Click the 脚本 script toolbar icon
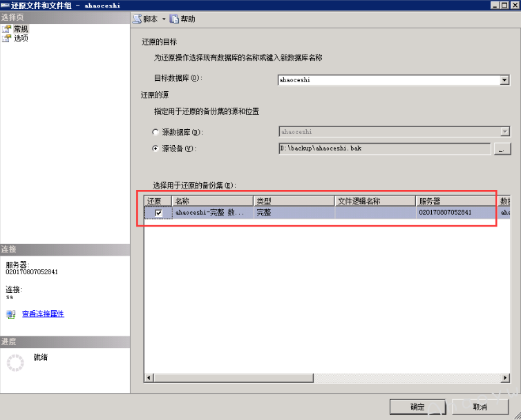 click(x=137, y=19)
